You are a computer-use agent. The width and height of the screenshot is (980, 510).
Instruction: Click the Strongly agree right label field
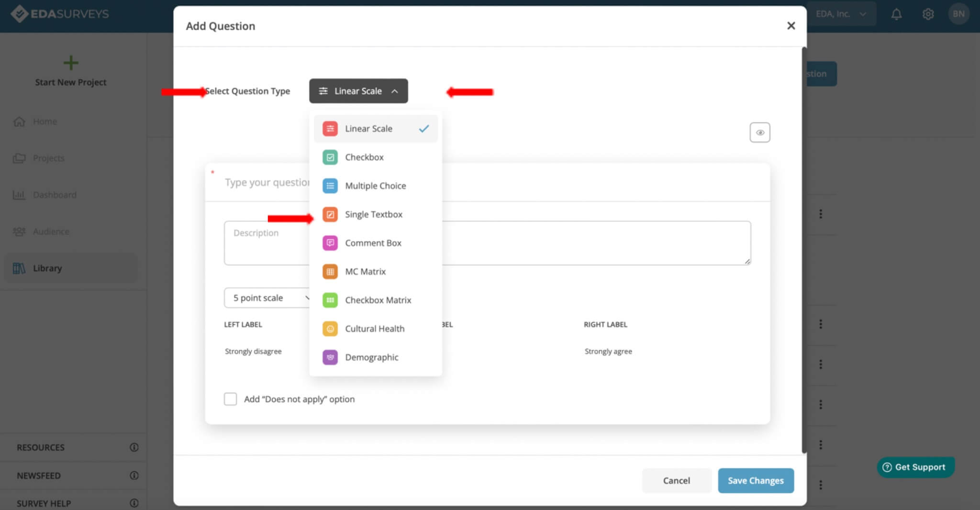click(x=608, y=351)
